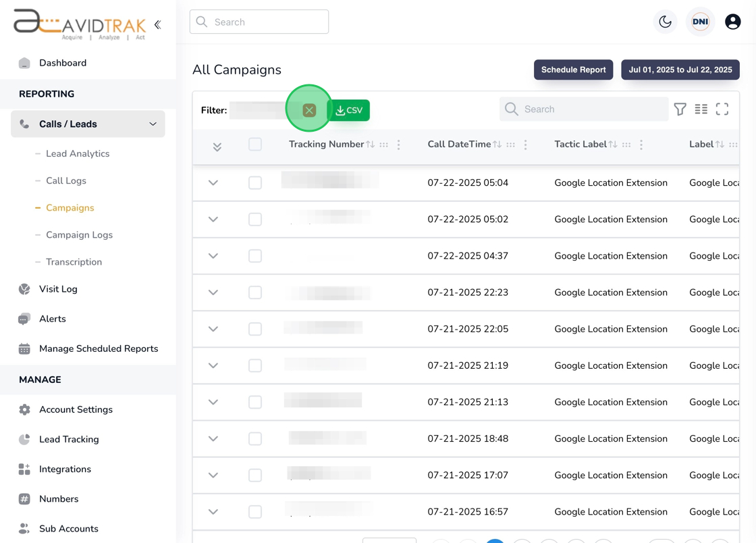Screen dimensions: 756x543
Task: Click the Dashboard home icon
Action: click(24, 63)
